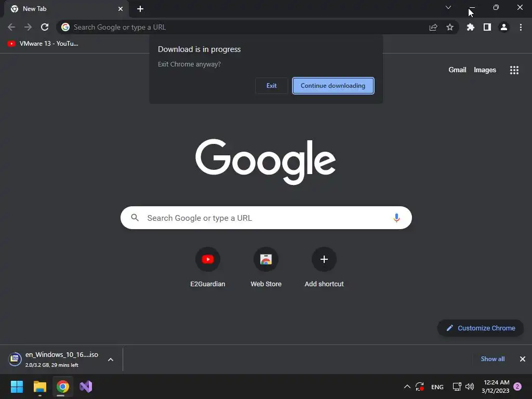The height and width of the screenshot is (399, 532).
Task: Show hidden system tray icons
Action: point(407,387)
